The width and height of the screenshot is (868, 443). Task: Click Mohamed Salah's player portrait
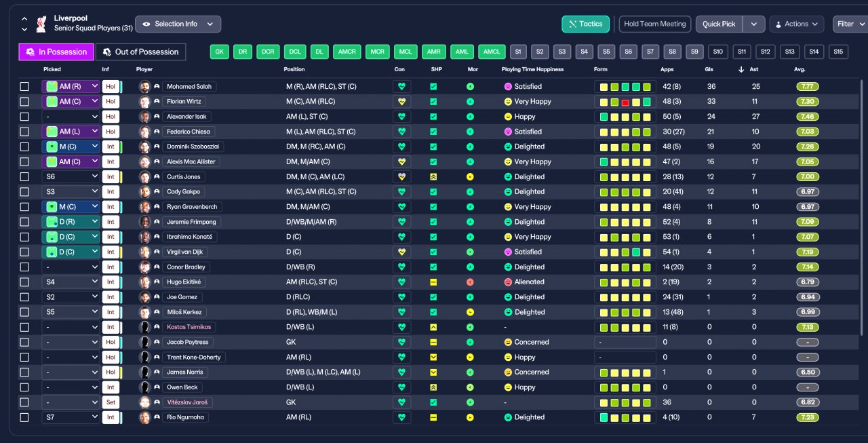[x=144, y=87]
